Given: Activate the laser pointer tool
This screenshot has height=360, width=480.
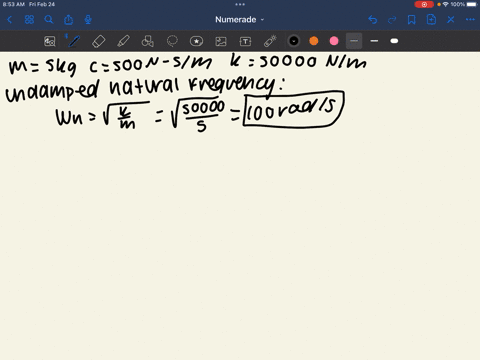Looking at the screenshot, I should [x=270, y=41].
